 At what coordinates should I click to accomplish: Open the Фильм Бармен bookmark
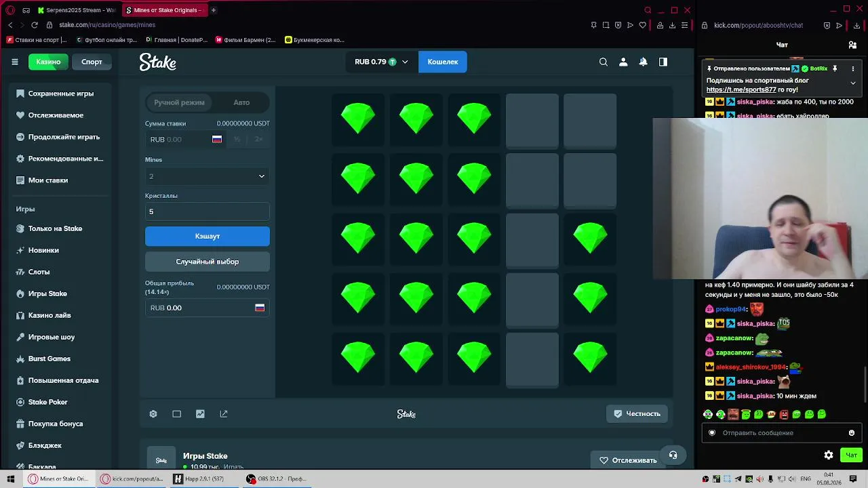tap(245, 40)
